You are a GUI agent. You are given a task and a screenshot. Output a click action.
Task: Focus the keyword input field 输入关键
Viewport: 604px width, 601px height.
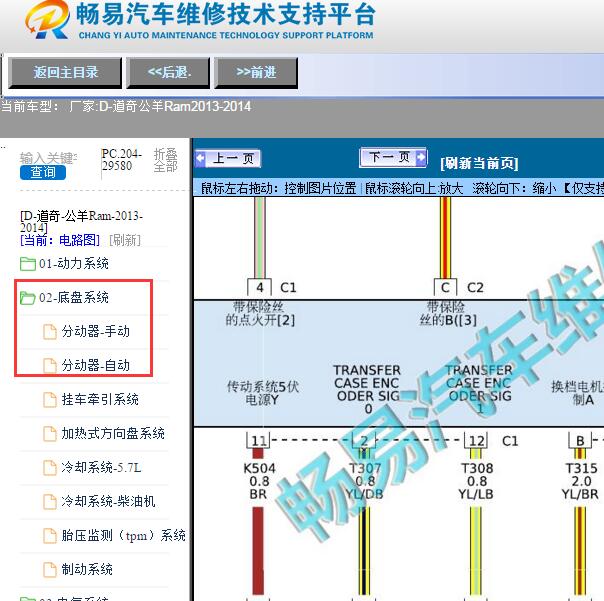(48, 158)
